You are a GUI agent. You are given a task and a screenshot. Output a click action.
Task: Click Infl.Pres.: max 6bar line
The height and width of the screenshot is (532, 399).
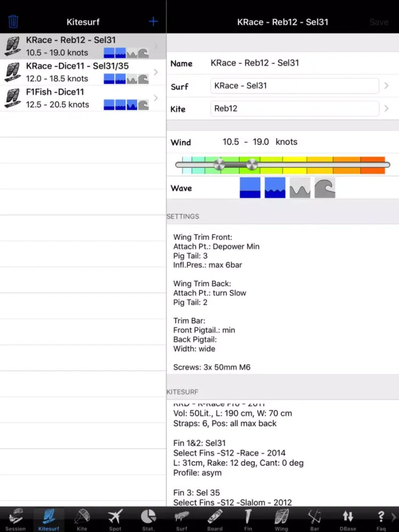(x=207, y=265)
